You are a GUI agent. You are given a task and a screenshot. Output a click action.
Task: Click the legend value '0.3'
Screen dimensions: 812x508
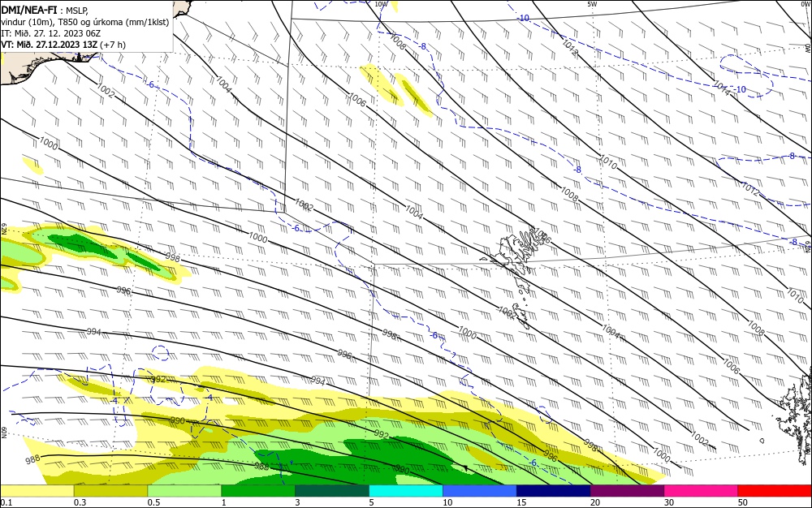(x=80, y=502)
